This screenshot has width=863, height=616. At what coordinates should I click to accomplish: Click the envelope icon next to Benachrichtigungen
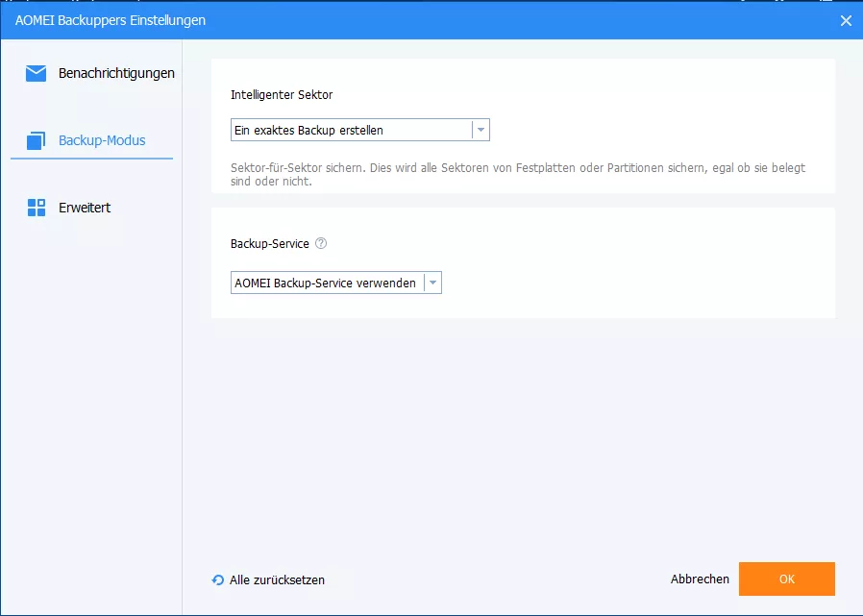pos(36,73)
